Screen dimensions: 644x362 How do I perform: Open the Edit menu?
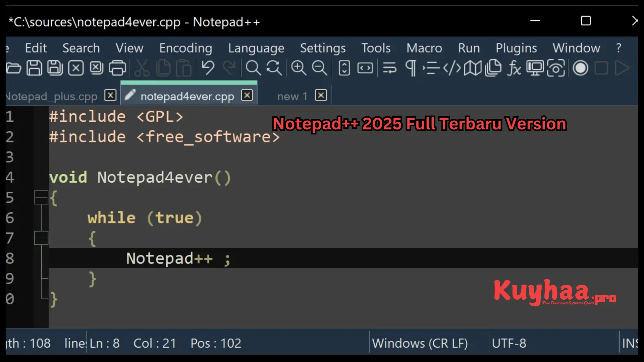(x=36, y=48)
